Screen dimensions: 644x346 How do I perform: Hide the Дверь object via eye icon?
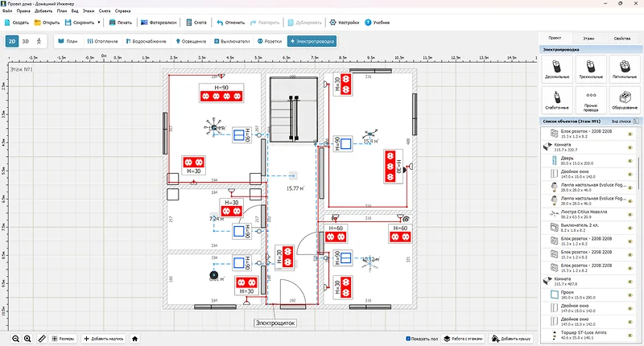(630, 160)
